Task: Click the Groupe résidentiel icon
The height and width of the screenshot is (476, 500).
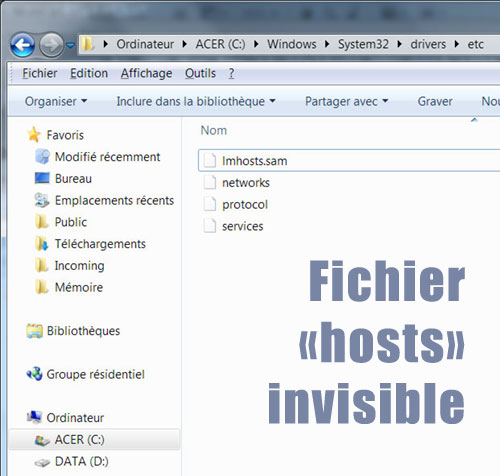Action: coord(34,374)
